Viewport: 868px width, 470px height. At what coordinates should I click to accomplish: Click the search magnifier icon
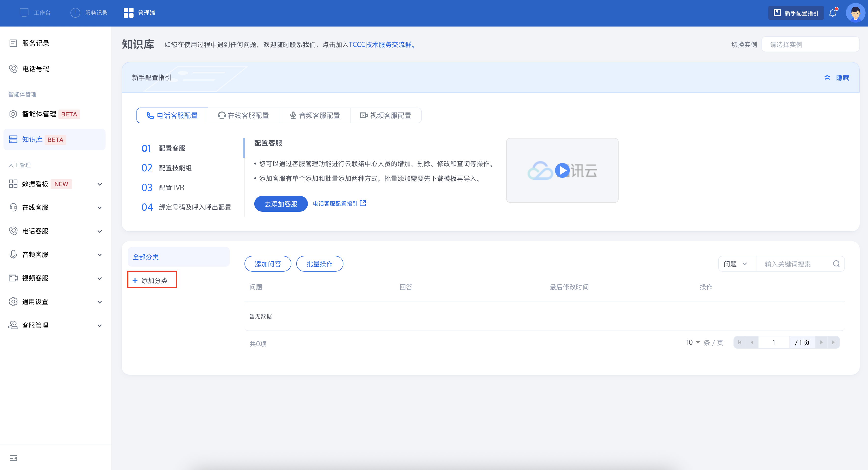click(x=836, y=264)
